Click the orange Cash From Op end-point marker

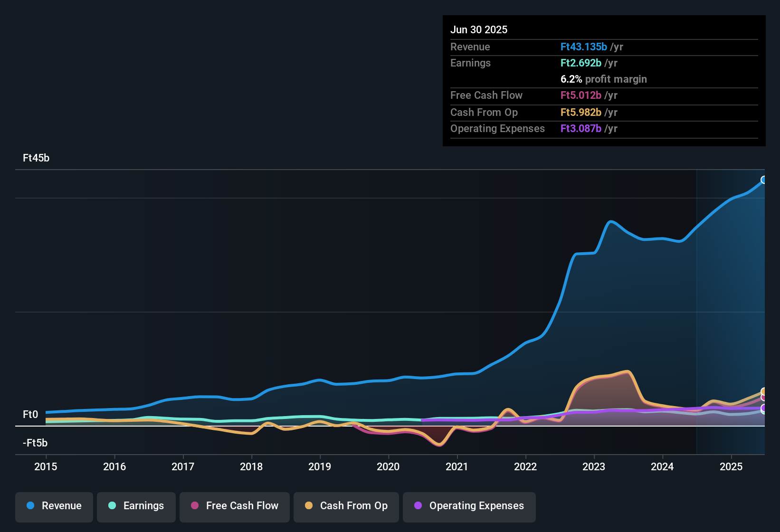point(764,391)
